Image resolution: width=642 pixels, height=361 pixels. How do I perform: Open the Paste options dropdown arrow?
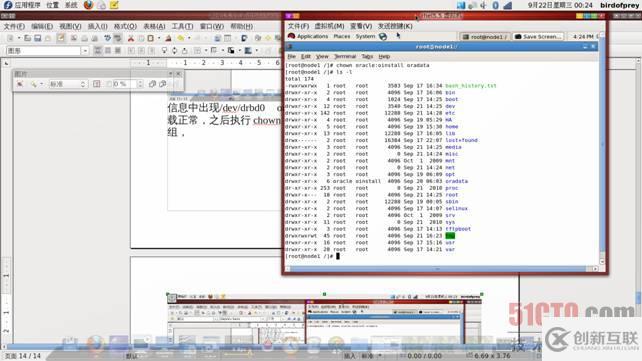coord(159,38)
